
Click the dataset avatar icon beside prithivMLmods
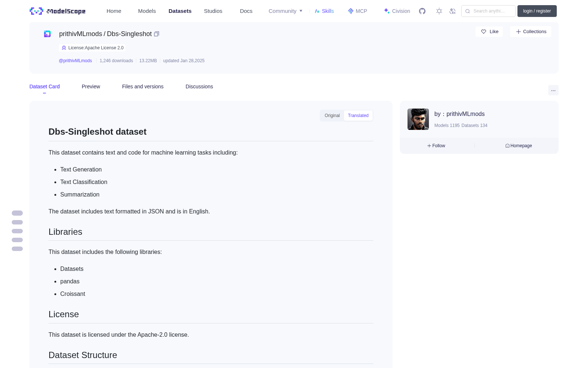47,34
